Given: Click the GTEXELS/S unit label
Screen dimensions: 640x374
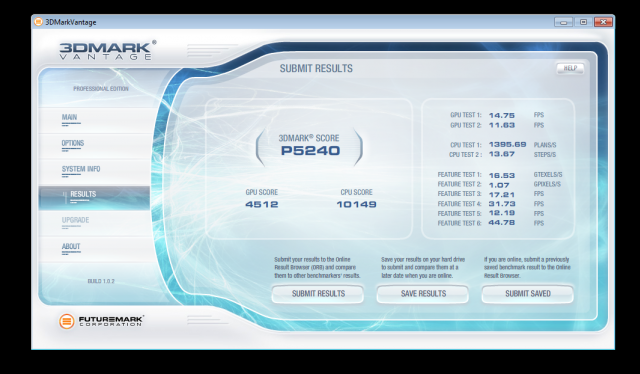Looking at the screenshot, I should click(x=548, y=175).
